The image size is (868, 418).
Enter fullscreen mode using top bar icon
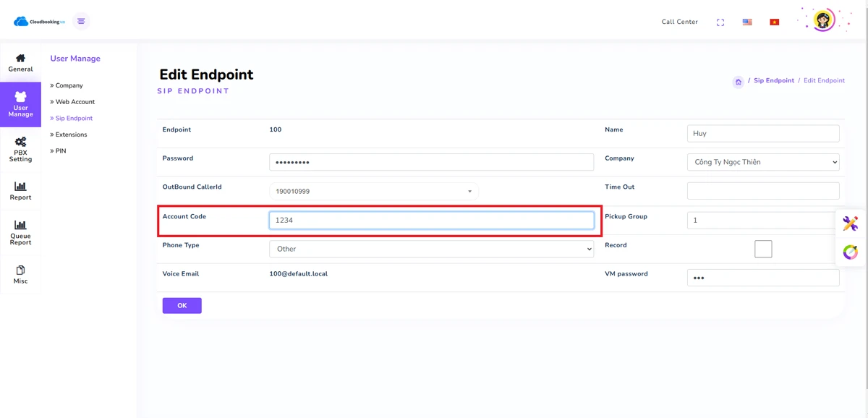point(720,22)
